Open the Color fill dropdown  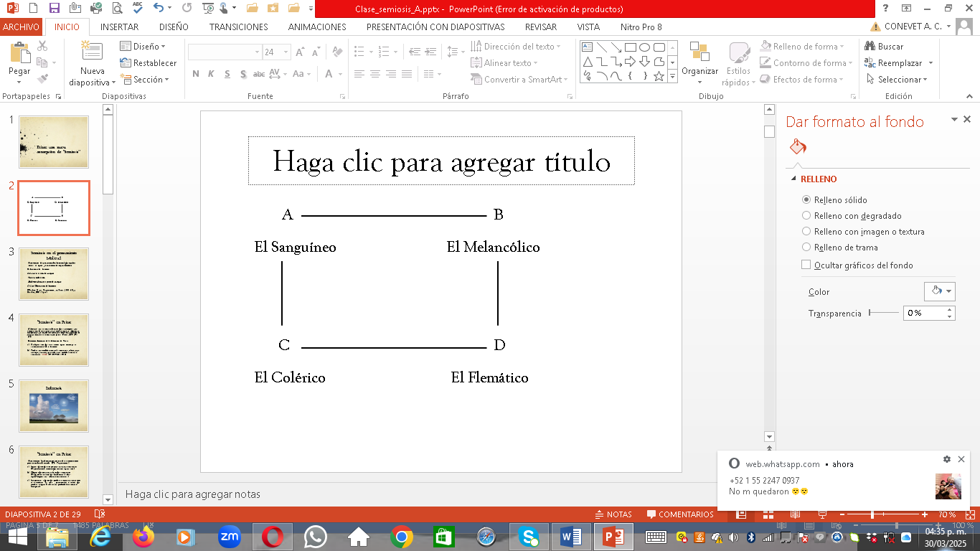tap(940, 291)
